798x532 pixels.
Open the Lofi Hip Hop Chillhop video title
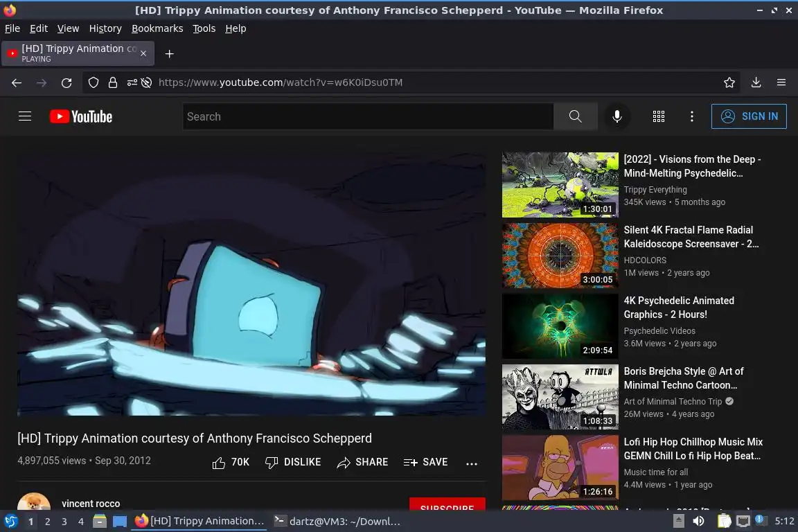(x=693, y=449)
